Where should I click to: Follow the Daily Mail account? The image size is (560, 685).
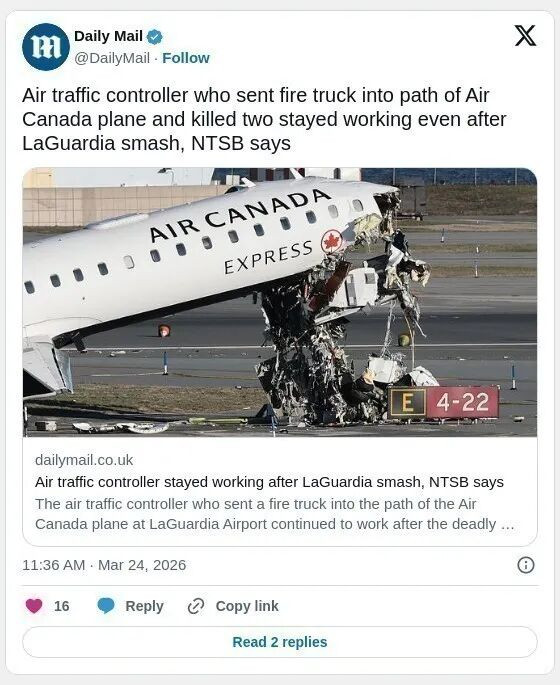(186, 58)
